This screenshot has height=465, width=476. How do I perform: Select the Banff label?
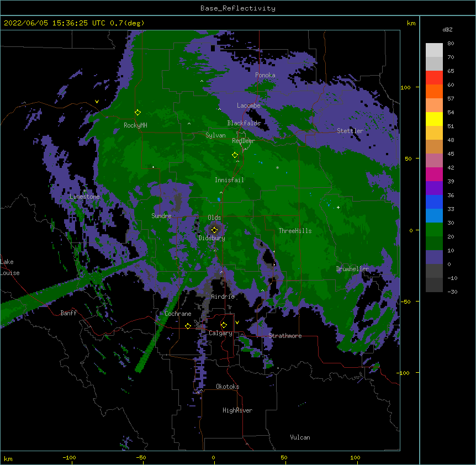pyautogui.click(x=68, y=313)
